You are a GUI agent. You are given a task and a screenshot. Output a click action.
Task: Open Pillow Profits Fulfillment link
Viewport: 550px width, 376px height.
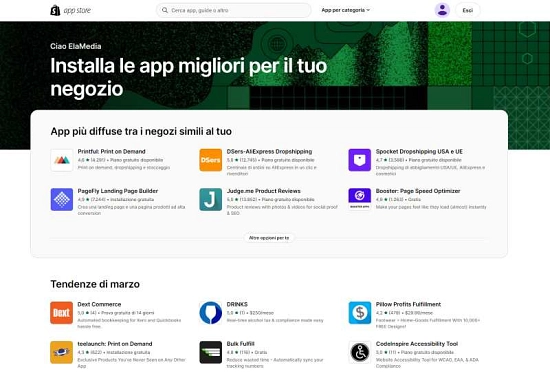click(x=408, y=304)
